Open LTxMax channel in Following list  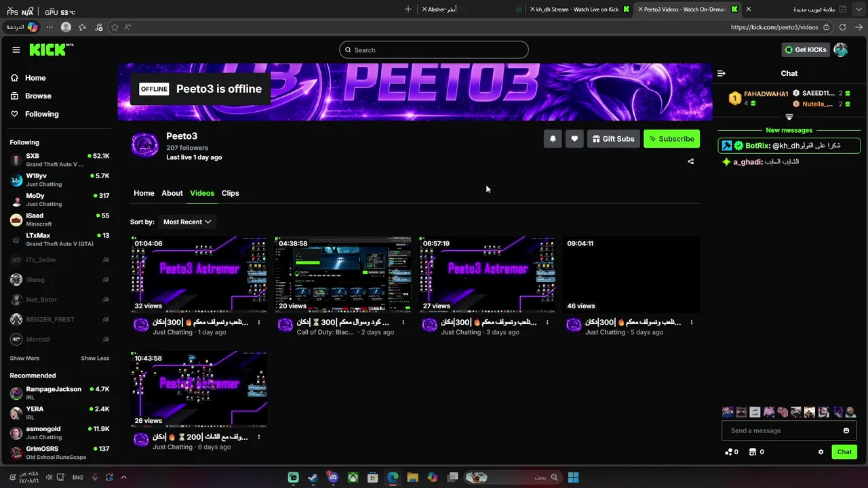pyautogui.click(x=60, y=239)
